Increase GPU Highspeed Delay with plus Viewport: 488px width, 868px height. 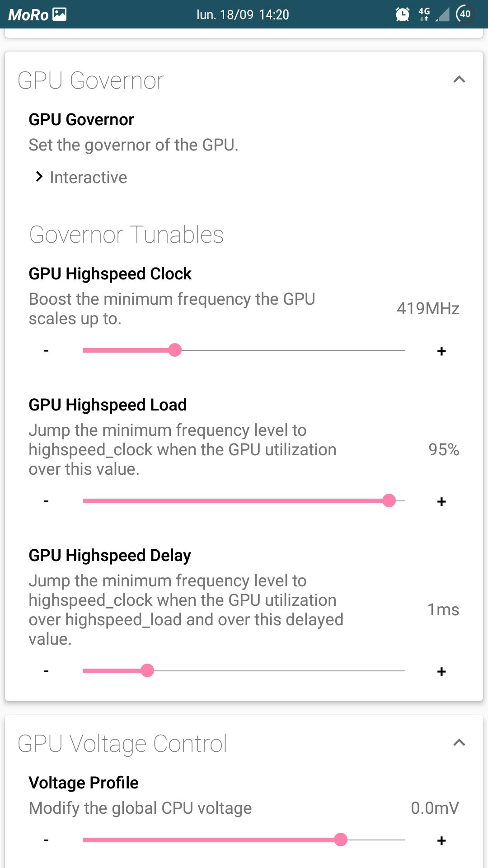[442, 671]
